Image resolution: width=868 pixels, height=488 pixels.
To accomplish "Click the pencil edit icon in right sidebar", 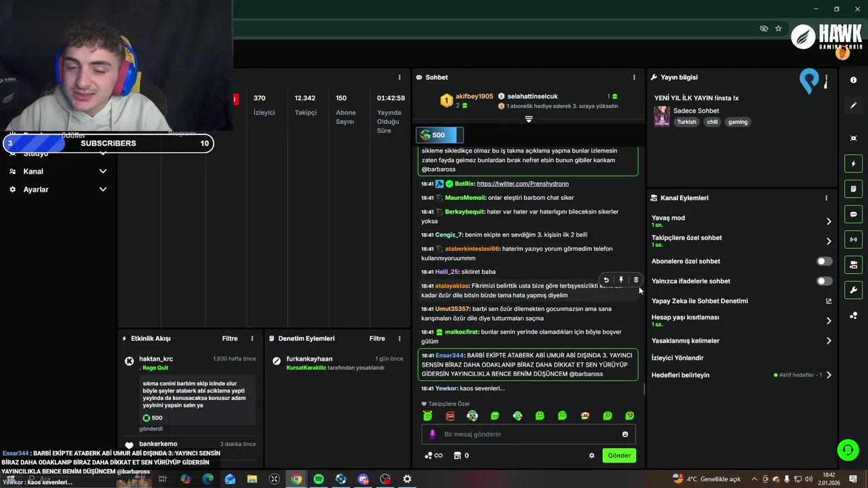I will click(x=853, y=106).
